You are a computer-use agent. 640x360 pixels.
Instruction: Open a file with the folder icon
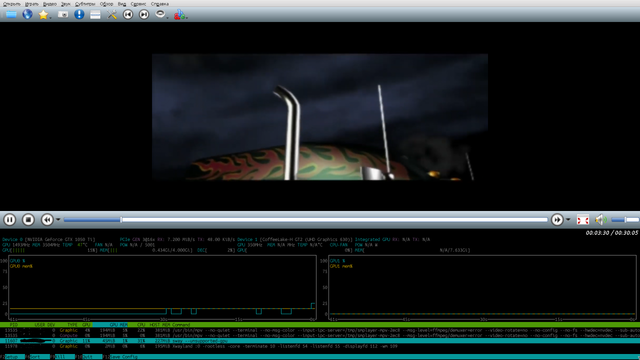[x=11, y=15]
